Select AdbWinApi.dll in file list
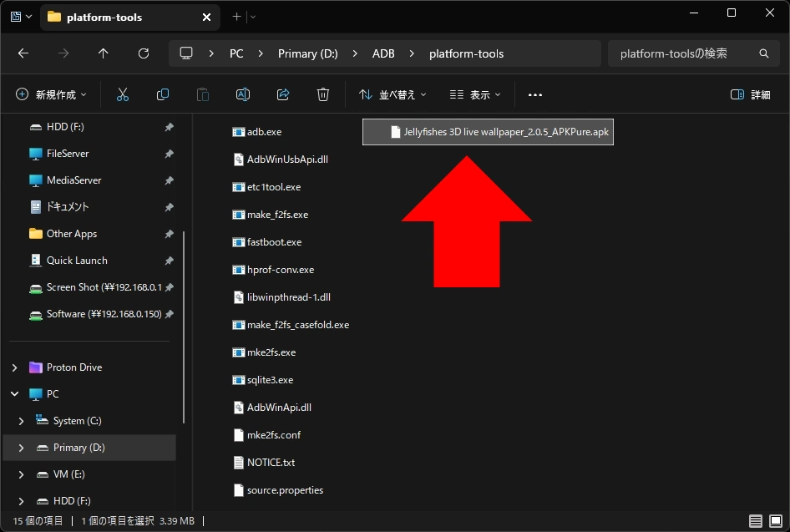 coord(272,408)
